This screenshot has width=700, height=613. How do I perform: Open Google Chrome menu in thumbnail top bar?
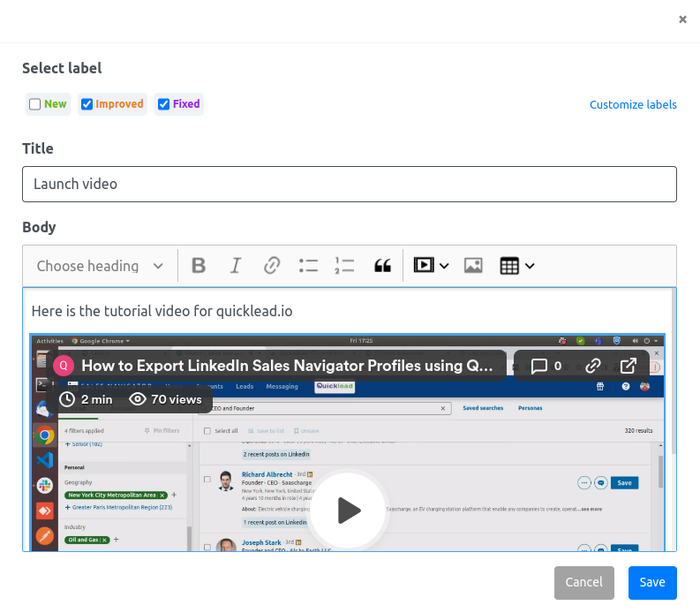[x=101, y=341]
